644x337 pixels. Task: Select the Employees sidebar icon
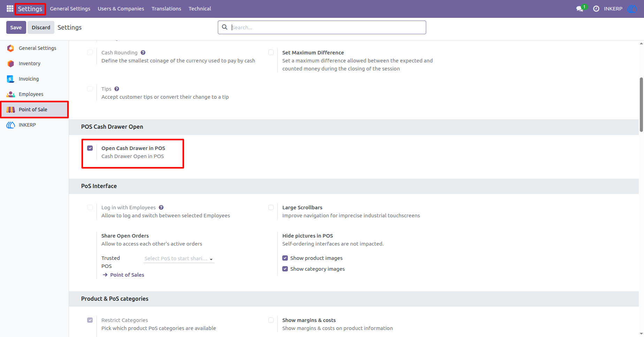pos(11,94)
